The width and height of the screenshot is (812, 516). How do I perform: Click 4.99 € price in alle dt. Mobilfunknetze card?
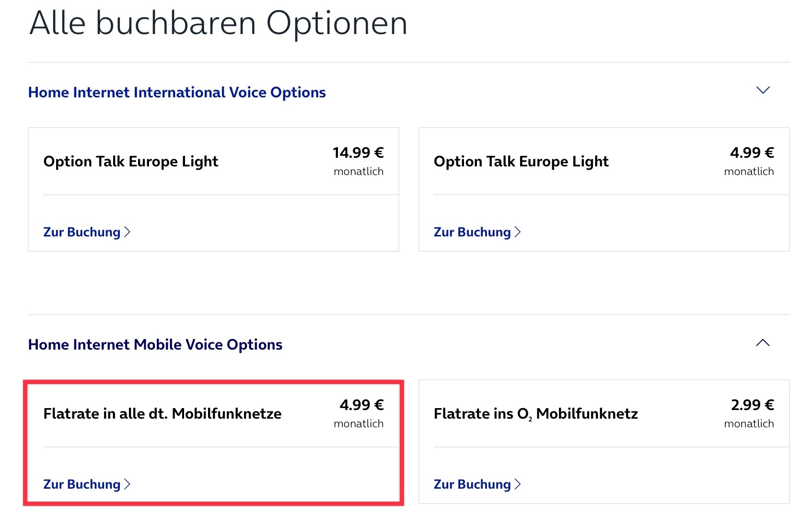coord(361,405)
